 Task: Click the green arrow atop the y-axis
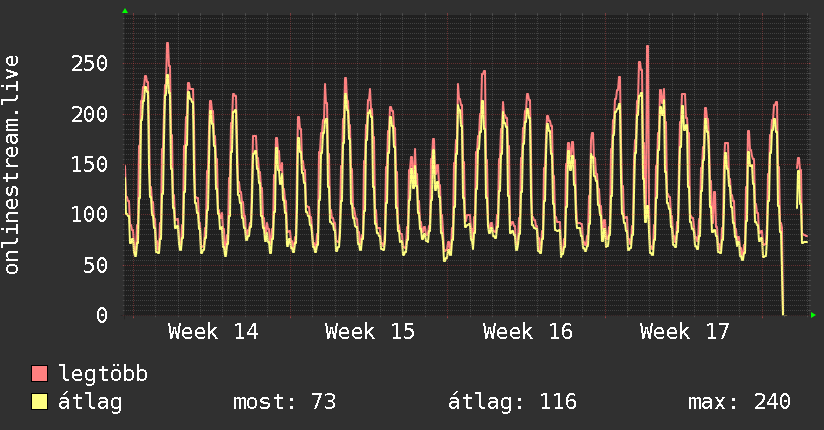pyautogui.click(x=125, y=11)
